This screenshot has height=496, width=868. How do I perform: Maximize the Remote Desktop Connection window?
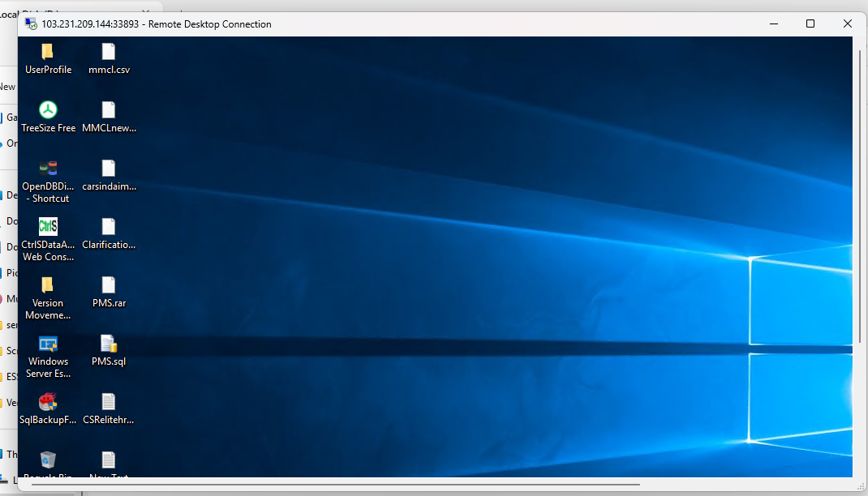[810, 24]
